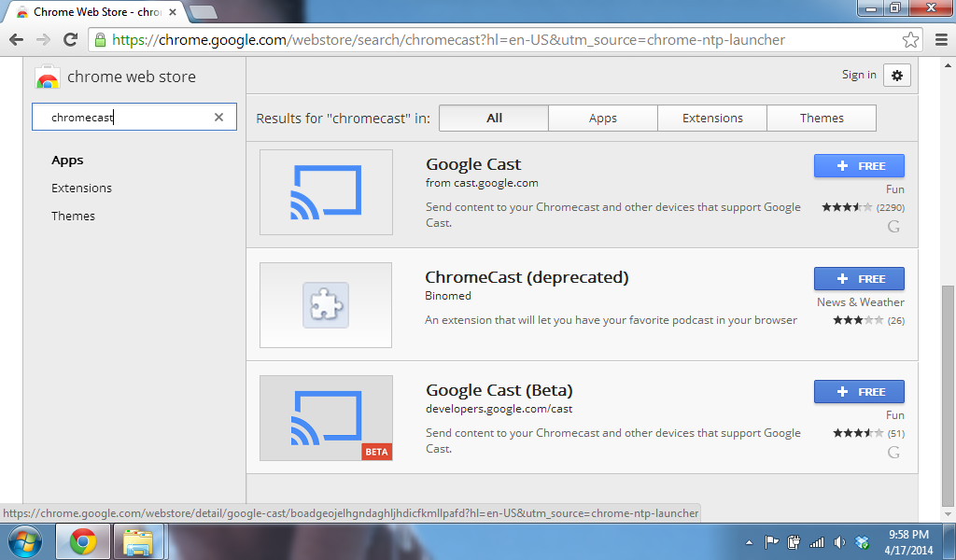Go back with the browser back arrow
956x560 pixels.
click(17, 39)
